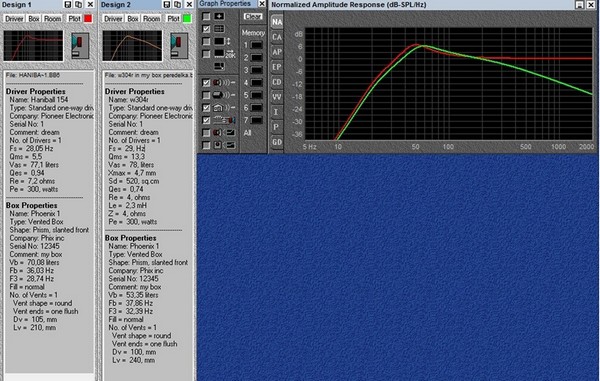
Task: Switch to the CA graph tab
Action: pos(277,37)
